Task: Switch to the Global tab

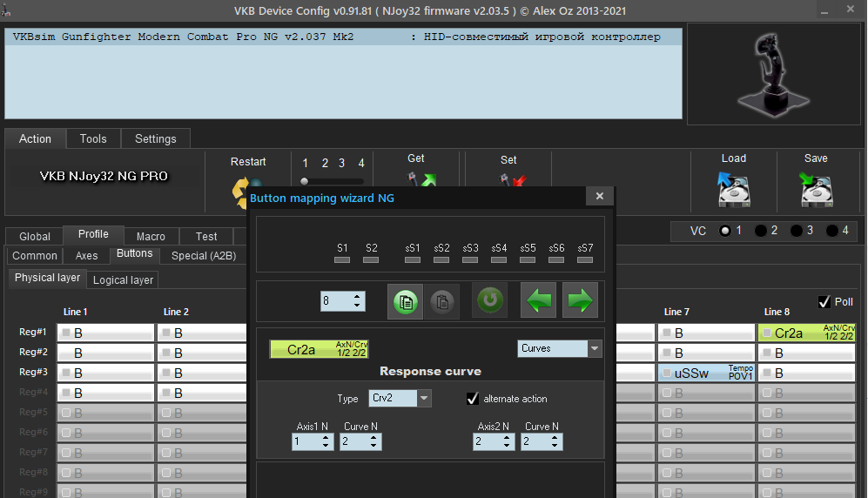Action: point(34,236)
